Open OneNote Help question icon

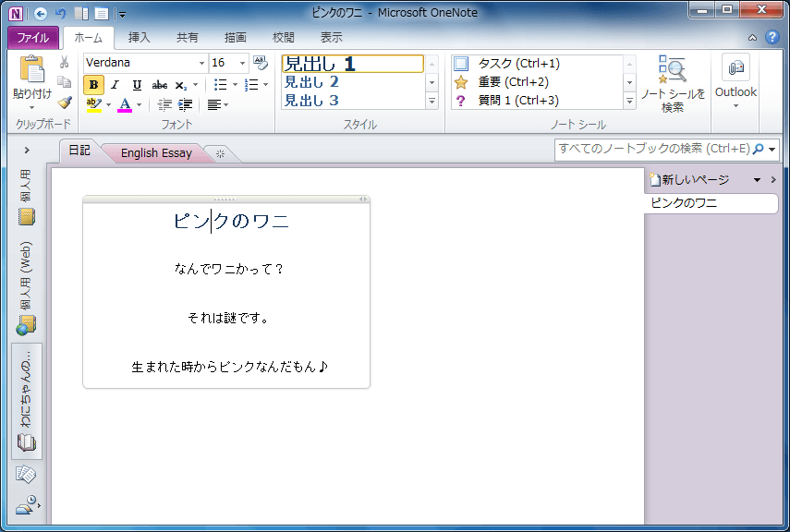point(772,37)
